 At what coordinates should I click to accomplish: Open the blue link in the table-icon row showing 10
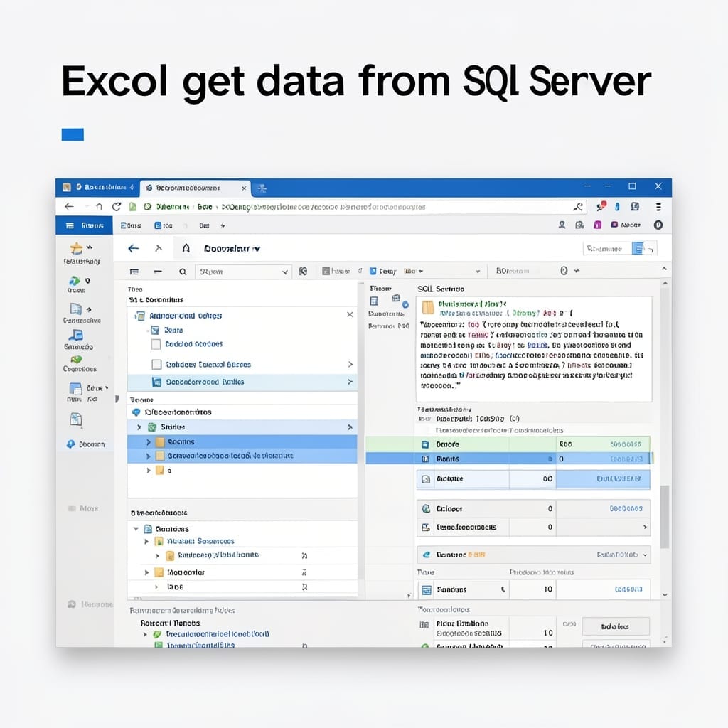coord(628,589)
